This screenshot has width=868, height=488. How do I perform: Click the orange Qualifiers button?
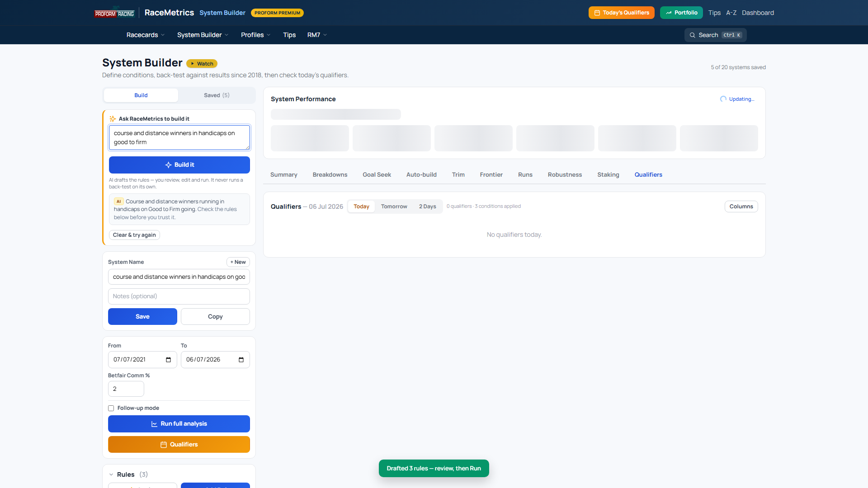pos(179,445)
